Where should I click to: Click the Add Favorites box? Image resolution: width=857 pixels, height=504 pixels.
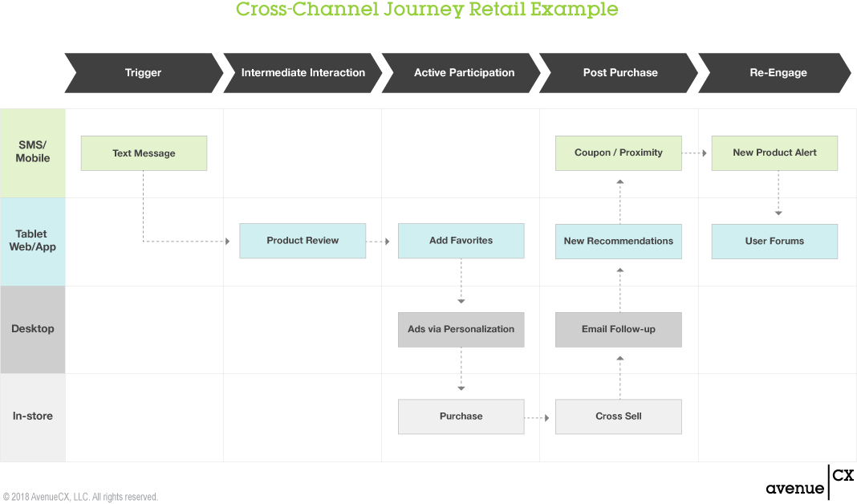pos(461,241)
